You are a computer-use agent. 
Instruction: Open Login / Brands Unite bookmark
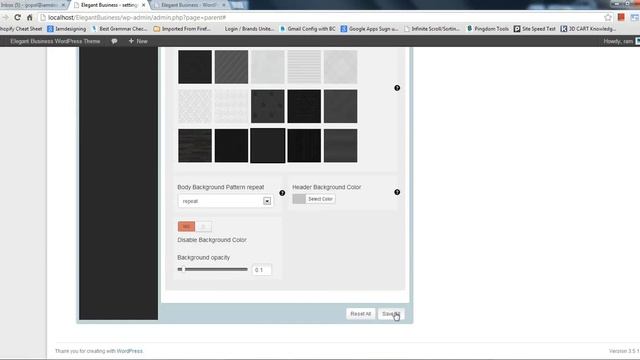[x=249, y=29]
